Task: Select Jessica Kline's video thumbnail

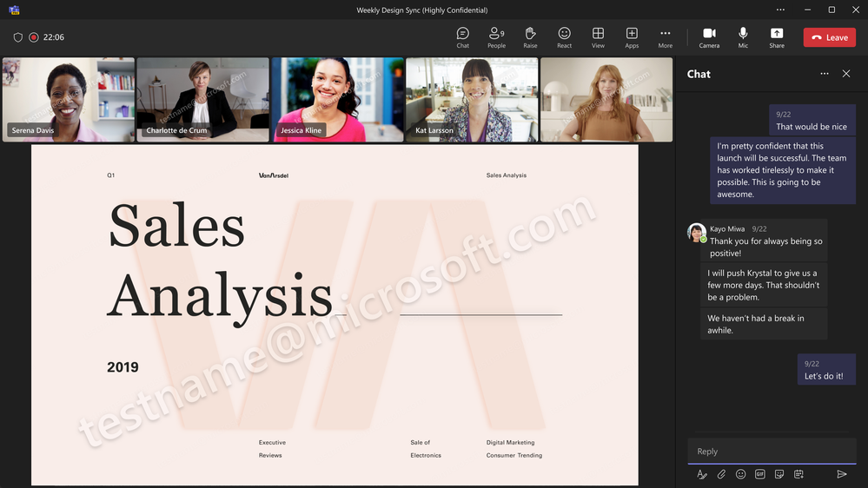Action: (337, 100)
